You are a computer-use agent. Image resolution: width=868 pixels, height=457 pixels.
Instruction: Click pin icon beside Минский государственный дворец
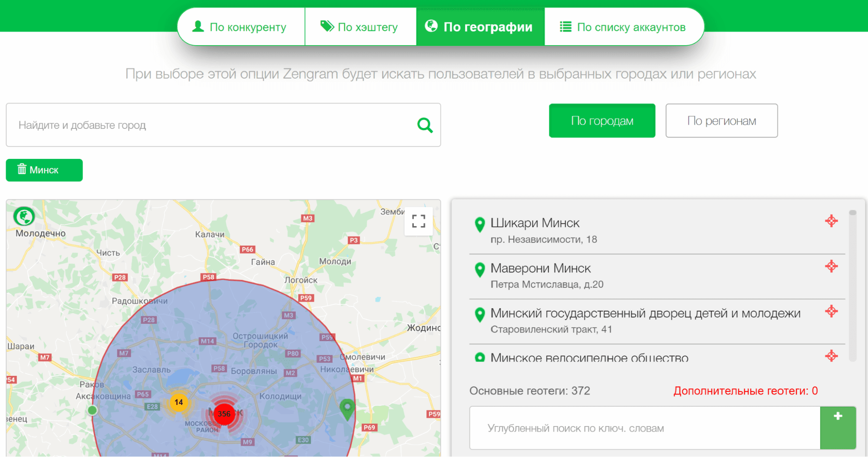pos(480,315)
